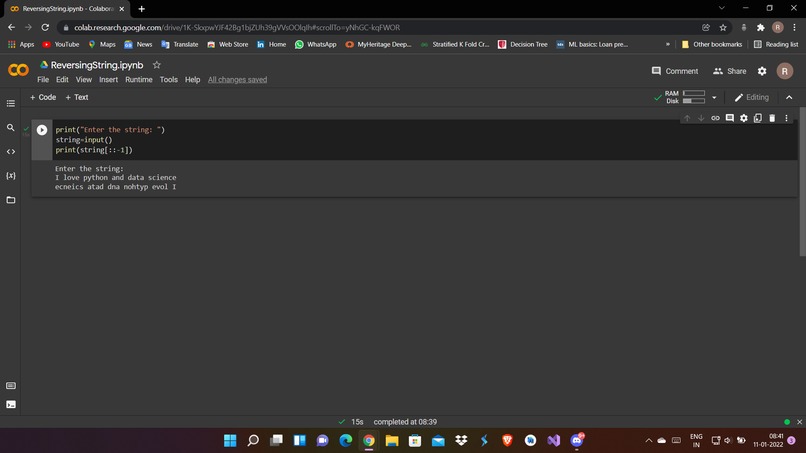Open the Runtime menu
806x453 pixels.
point(139,80)
